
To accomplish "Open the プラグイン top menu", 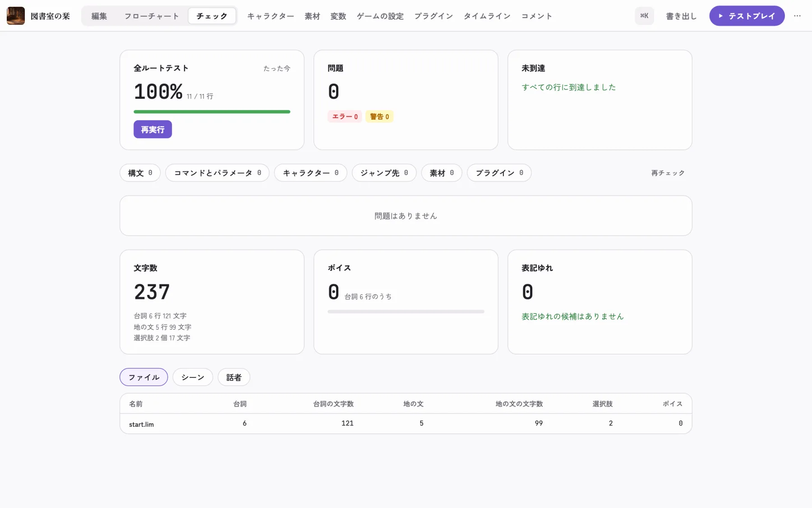I will [434, 16].
